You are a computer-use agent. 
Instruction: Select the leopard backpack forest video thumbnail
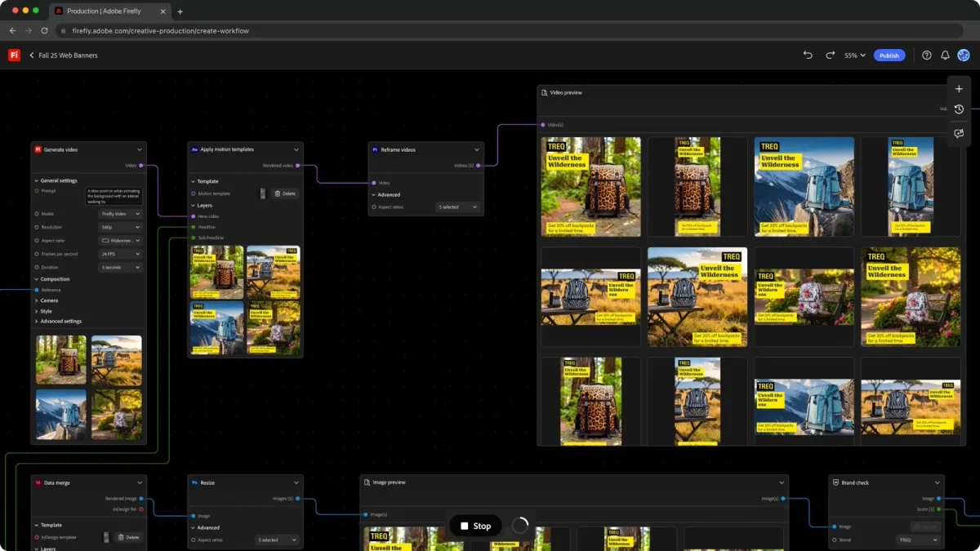(x=590, y=187)
